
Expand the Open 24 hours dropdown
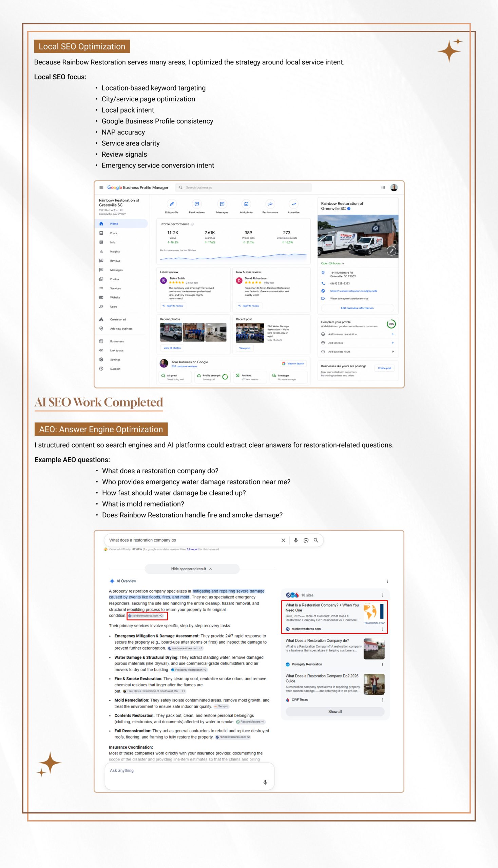point(333,263)
